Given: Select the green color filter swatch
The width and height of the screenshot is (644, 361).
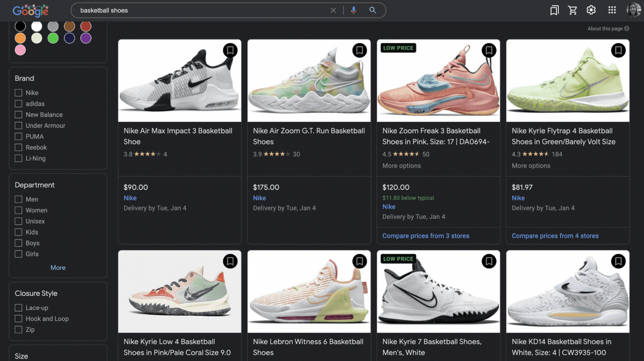Looking at the screenshot, I should pyautogui.click(x=53, y=38).
